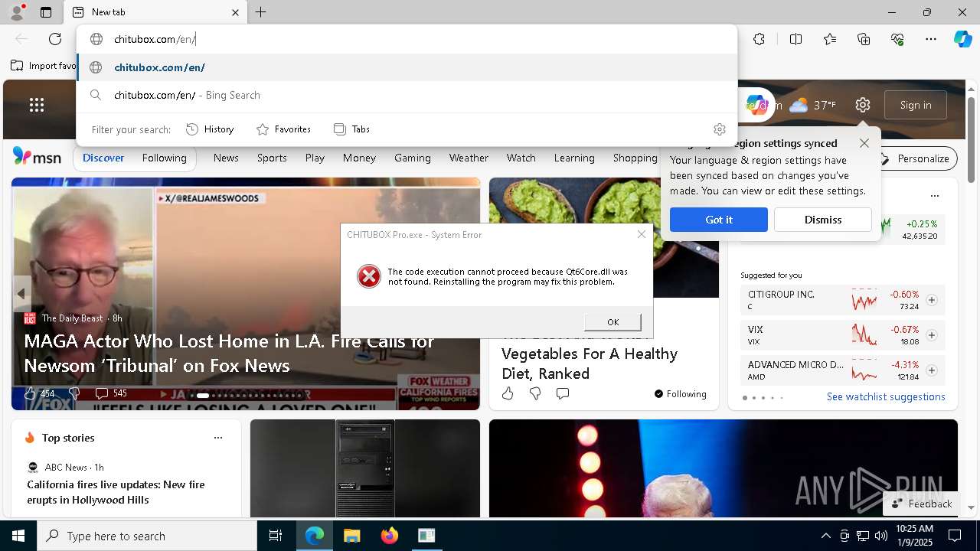Toggle the Split screen icon
Viewport: 980px width, 551px height.
[x=795, y=39]
